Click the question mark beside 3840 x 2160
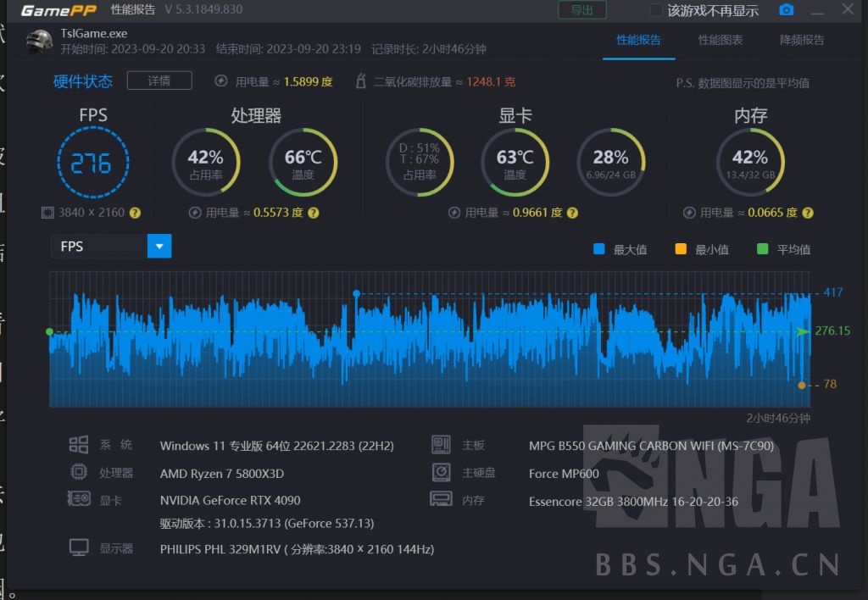 tap(135, 213)
